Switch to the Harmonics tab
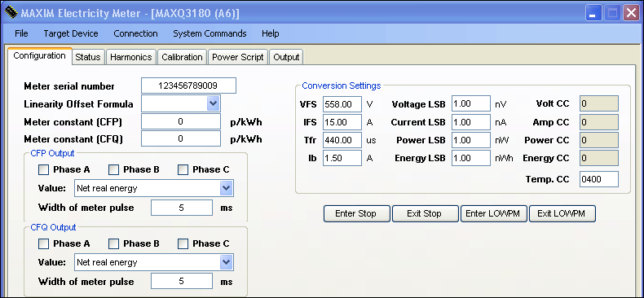This screenshot has height=298, width=644. pos(131,57)
